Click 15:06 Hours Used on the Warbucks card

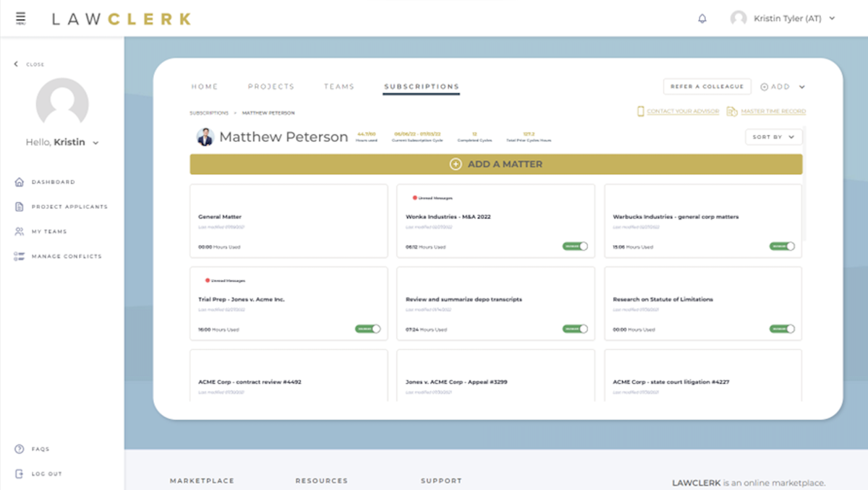coord(634,247)
